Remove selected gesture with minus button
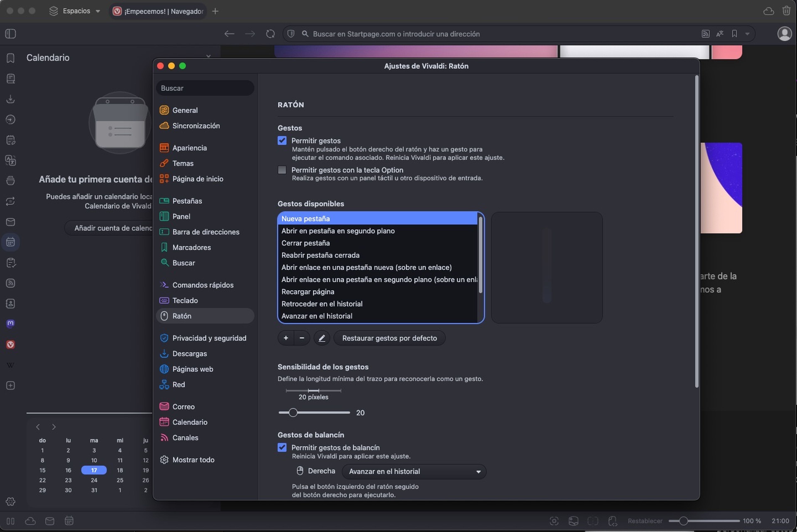The image size is (797, 532). coord(302,338)
